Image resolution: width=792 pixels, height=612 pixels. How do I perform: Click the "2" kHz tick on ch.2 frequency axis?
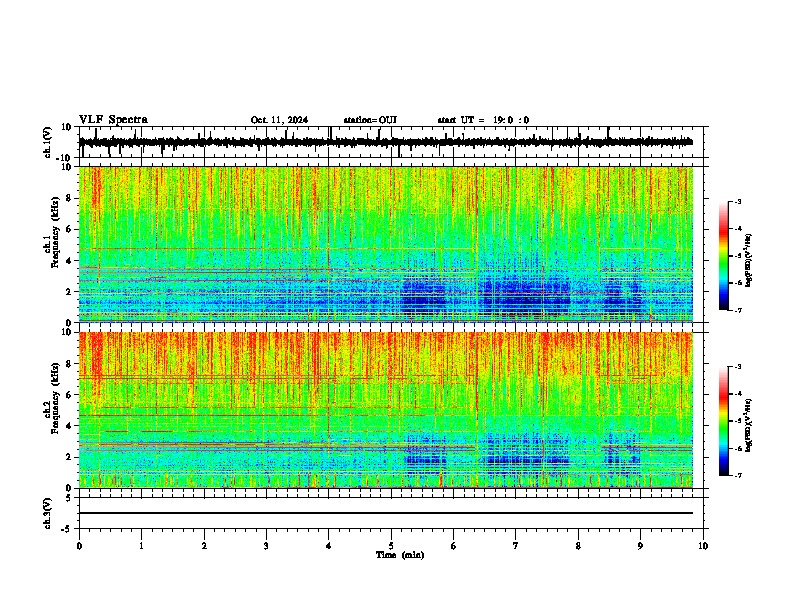70,457
